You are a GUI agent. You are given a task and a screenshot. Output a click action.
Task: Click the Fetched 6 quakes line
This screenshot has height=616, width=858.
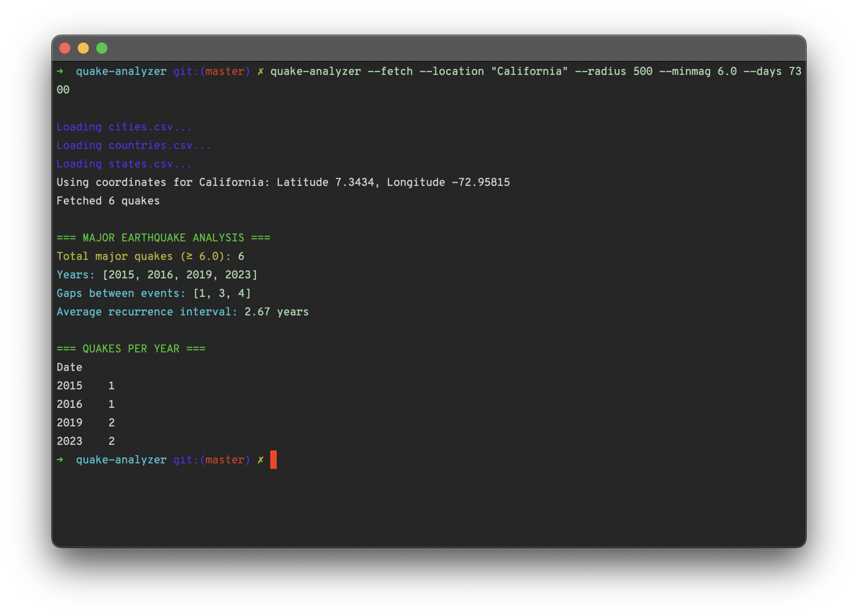108,200
